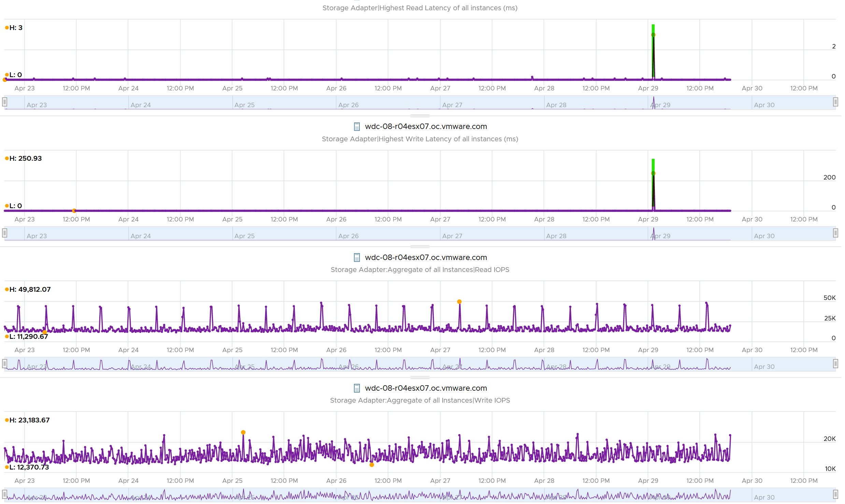Grab left range handle of Read Latency navigator
845x504 pixels.
pyautogui.click(x=5, y=102)
